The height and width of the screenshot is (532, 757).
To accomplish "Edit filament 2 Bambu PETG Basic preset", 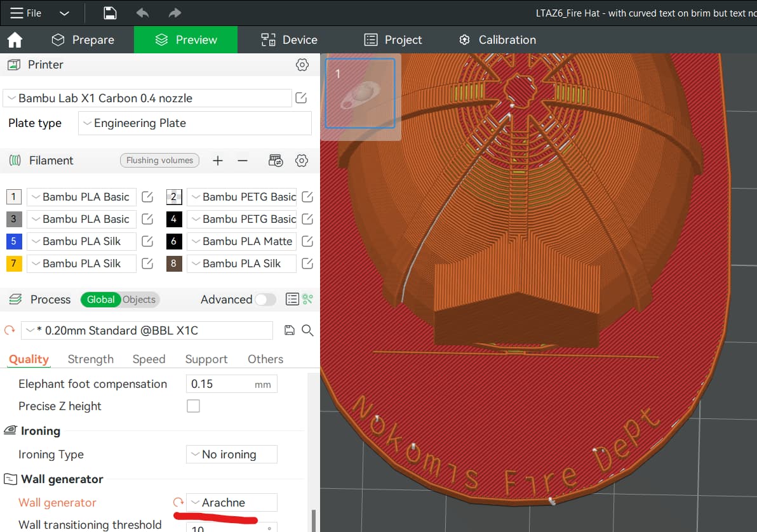I will click(307, 197).
